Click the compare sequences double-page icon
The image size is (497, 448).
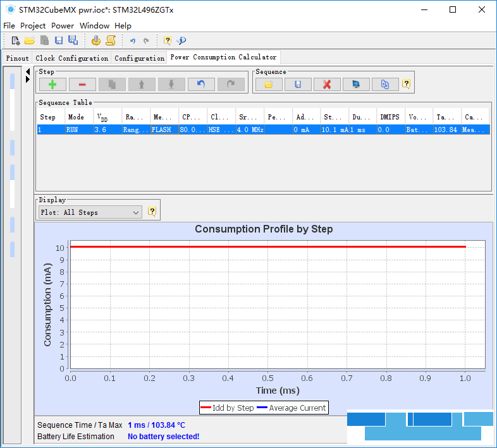coord(385,84)
